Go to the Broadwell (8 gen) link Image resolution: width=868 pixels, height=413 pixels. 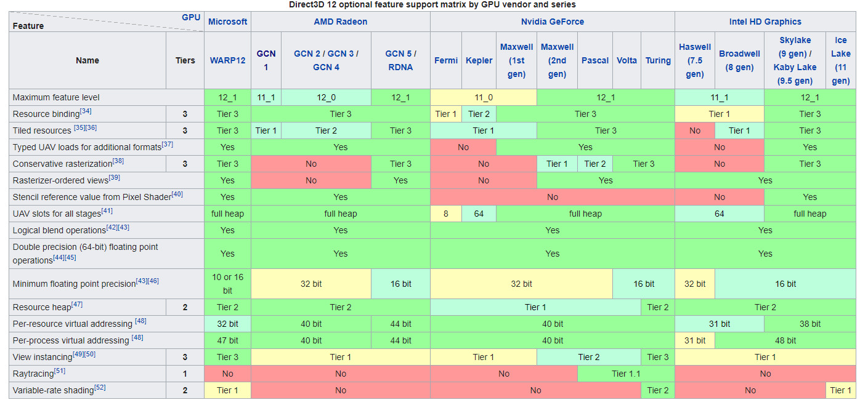coord(739,60)
